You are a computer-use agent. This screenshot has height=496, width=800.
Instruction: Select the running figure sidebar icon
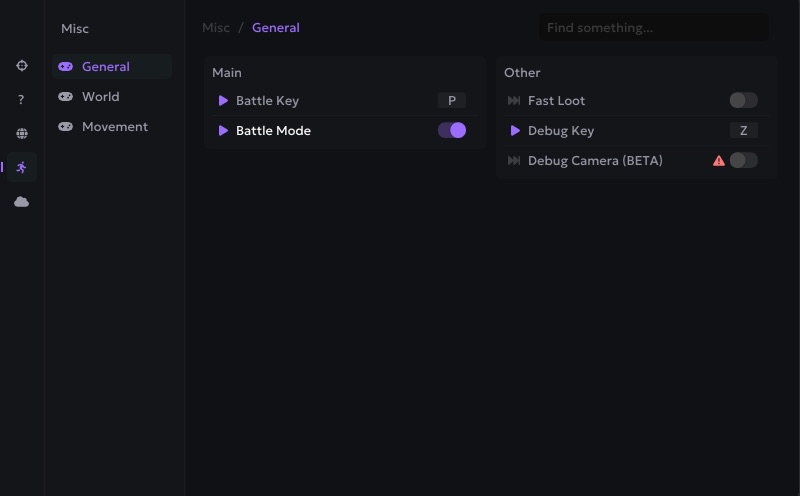[22, 167]
